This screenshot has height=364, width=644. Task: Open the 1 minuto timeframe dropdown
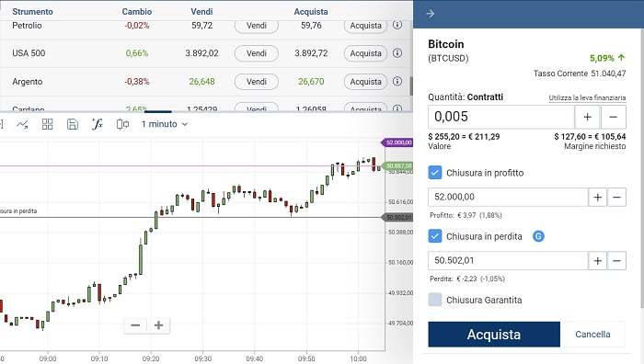[165, 124]
